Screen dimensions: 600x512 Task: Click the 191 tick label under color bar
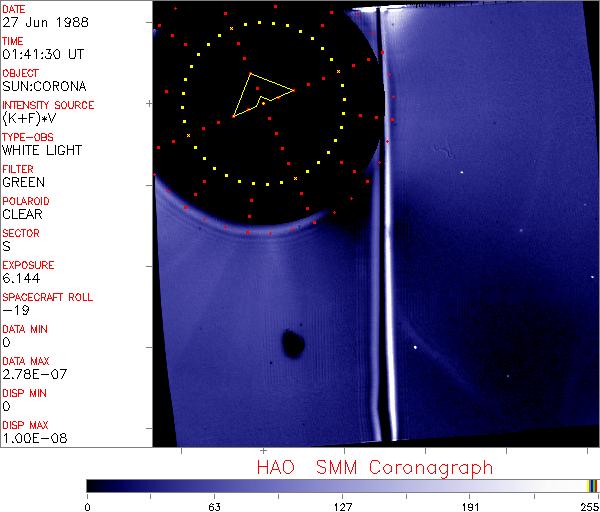pyautogui.click(x=470, y=506)
